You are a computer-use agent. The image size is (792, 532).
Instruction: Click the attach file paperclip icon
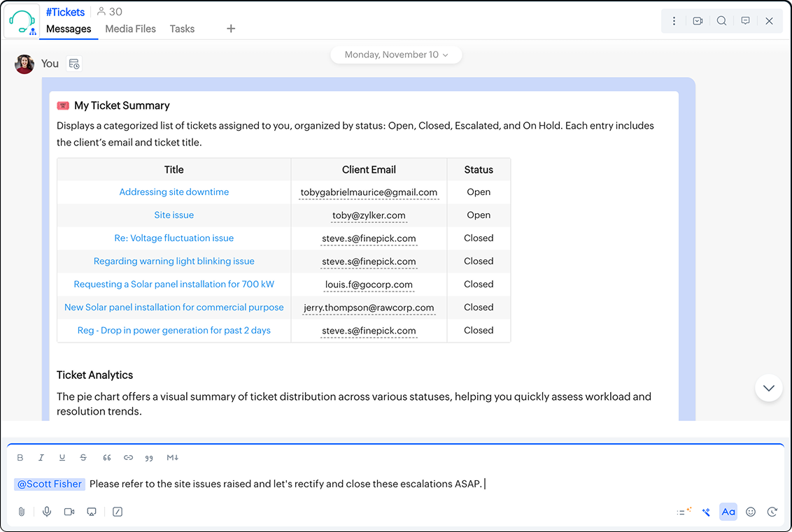[21, 512]
